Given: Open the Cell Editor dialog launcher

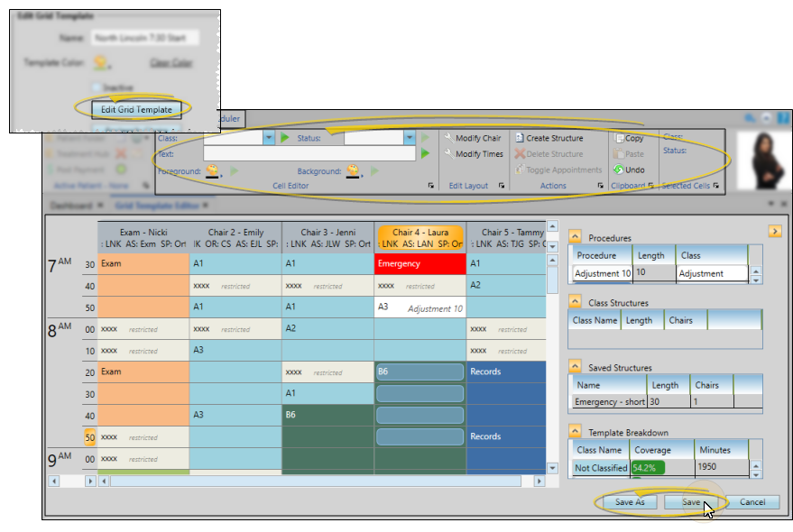Looking at the screenshot, I should pyautogui.click(x=430, y=186).
